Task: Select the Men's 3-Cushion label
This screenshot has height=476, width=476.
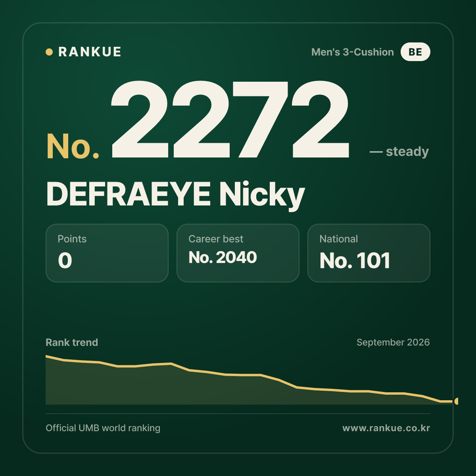Action: pos(353,52)
